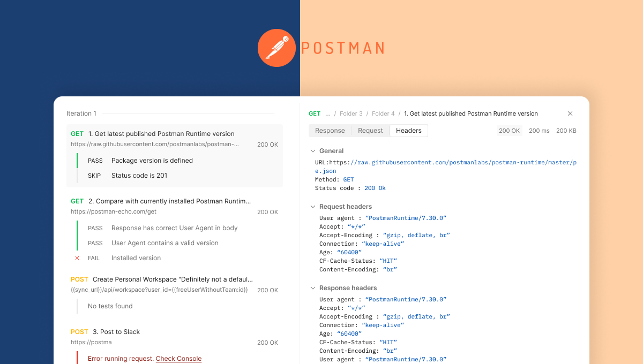Screen dimensions: 643x364
Task: Click the 'Status code : 200 Ok' line
Action: coord(350,188)
